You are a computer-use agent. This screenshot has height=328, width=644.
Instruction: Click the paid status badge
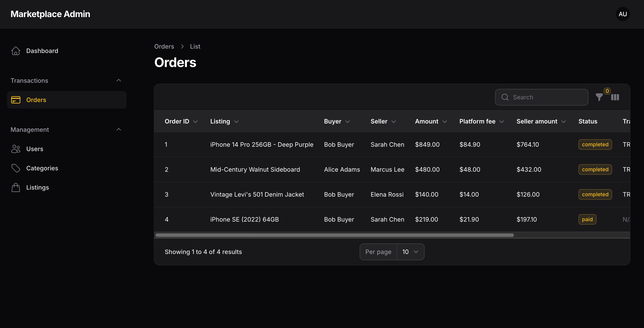click(x=587, y=219)
